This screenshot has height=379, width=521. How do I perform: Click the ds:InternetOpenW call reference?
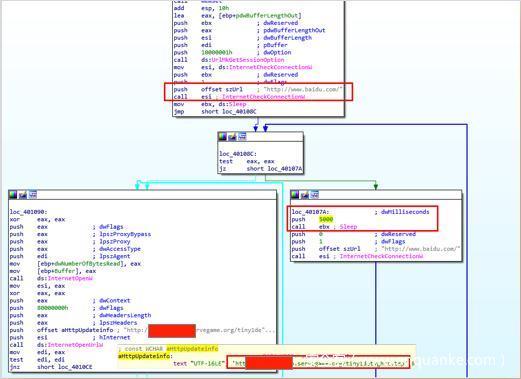65,278
